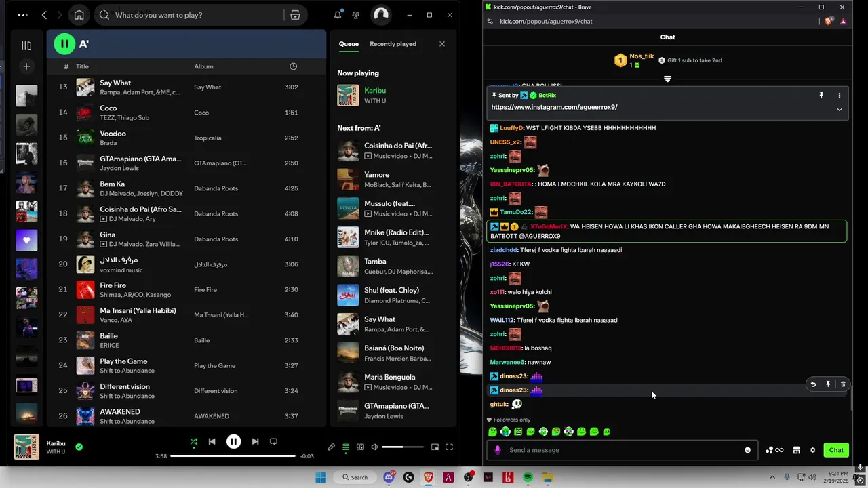This screenshot has width=868, height=488.
Task: View Brave site information icon
Action: pos(490,21)
